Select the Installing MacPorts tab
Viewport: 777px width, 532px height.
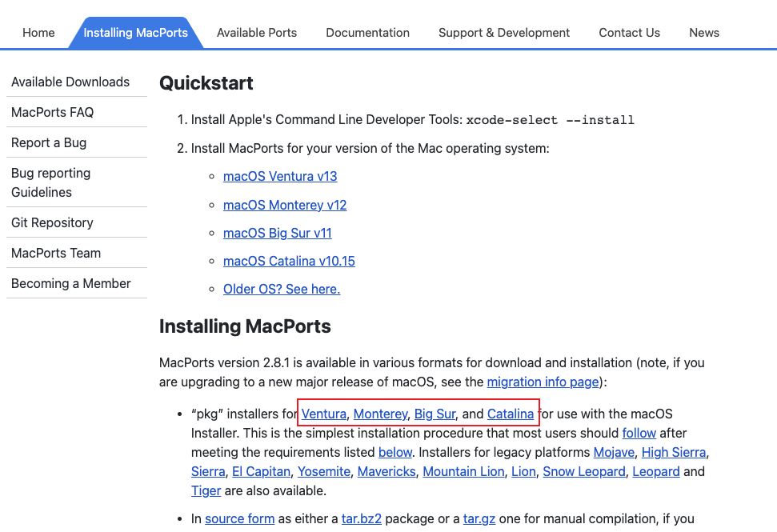[135, 33]
